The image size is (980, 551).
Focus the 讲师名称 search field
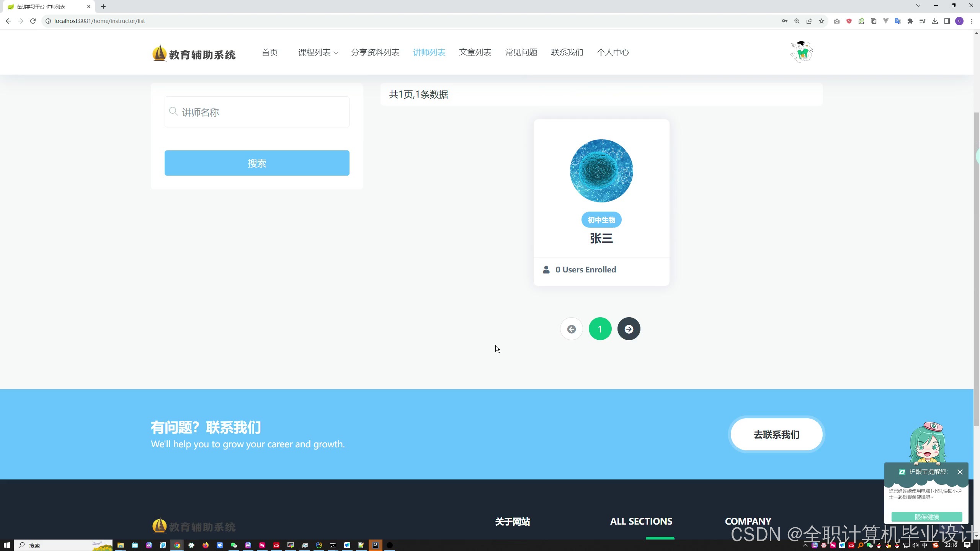(257, 112)
